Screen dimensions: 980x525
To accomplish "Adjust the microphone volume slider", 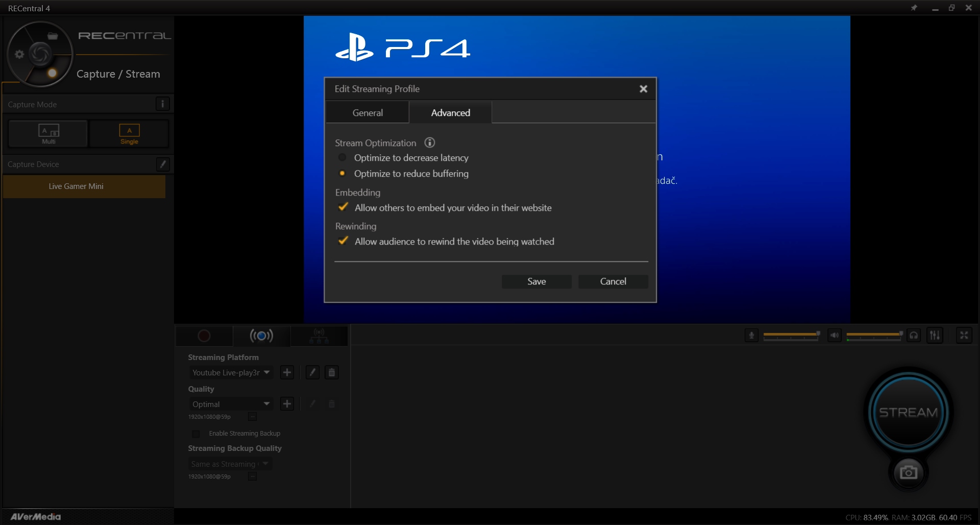I will [x=791, y=335].
